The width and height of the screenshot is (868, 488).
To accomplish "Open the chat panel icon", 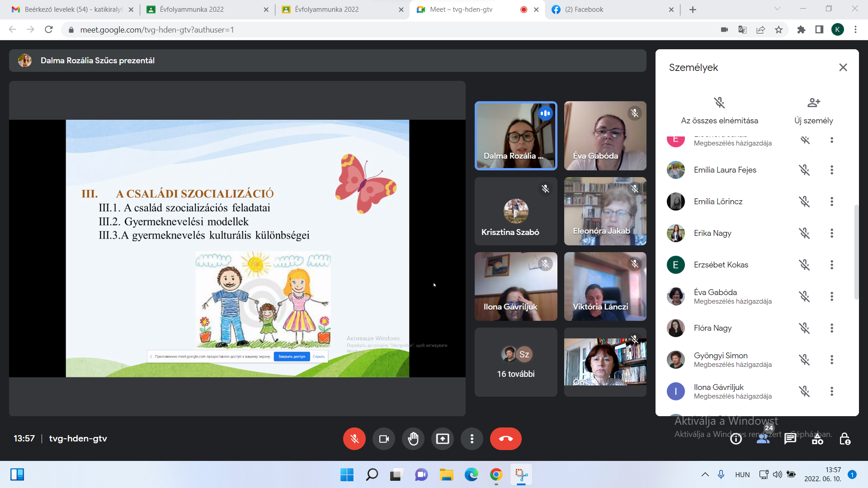I will (x=790, y=439).
